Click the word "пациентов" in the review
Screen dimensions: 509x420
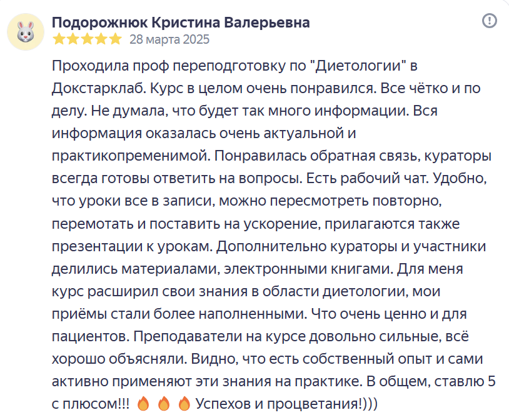click(x=89, y=336)
